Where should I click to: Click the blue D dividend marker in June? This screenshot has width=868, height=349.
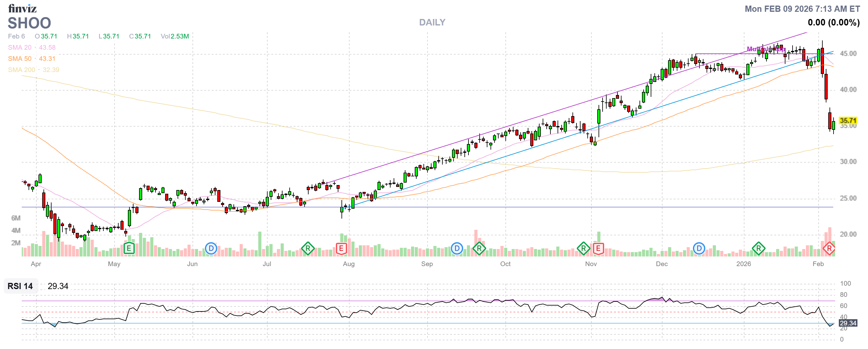coord(211,249)
